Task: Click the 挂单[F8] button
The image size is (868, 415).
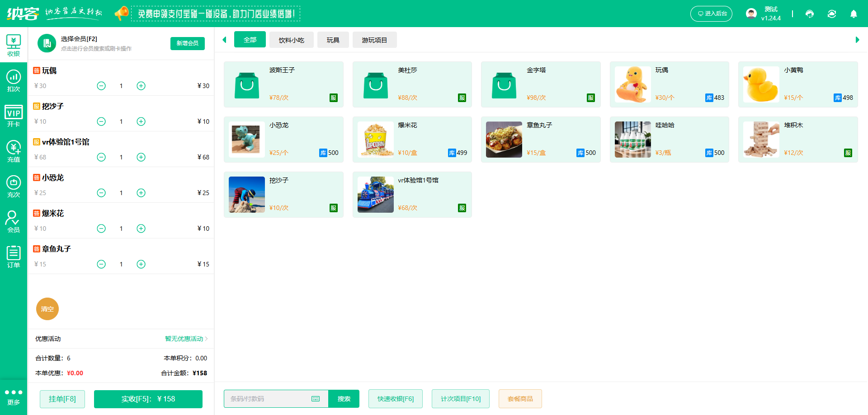Action: pos(62,399)
